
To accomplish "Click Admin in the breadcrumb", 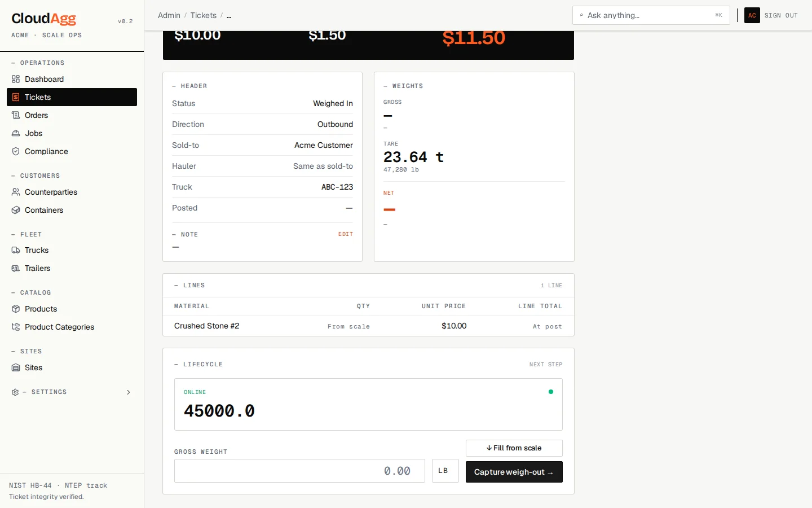I will [x=169, y=15].
